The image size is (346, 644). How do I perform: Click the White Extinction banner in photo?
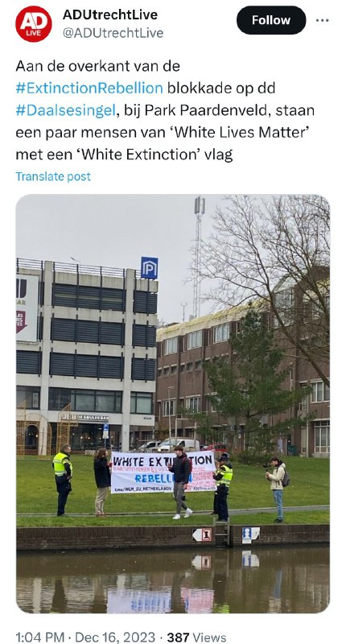(163, 472)
